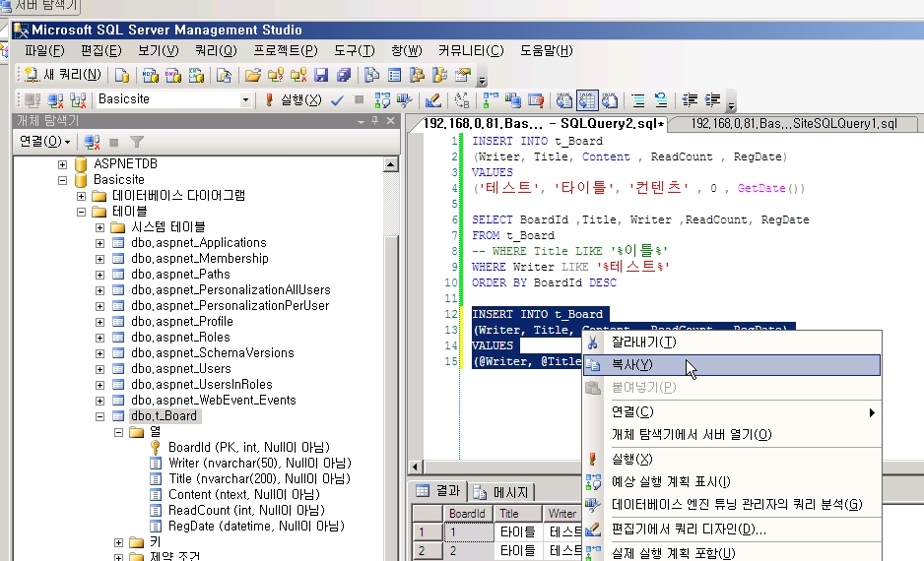Screen dimensions: 924x561
Task: Click the Comment out selected lines icon
Action: pyautogui.click(x=638, y=100)
